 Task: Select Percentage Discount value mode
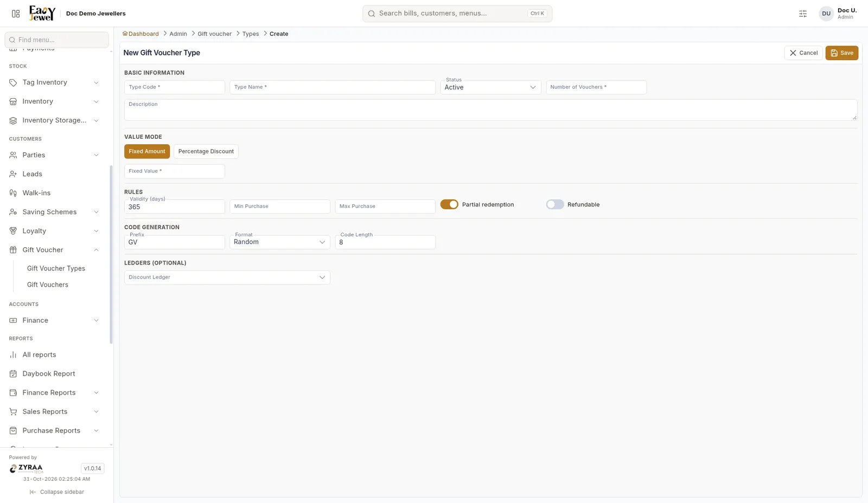tap(206, 151)
